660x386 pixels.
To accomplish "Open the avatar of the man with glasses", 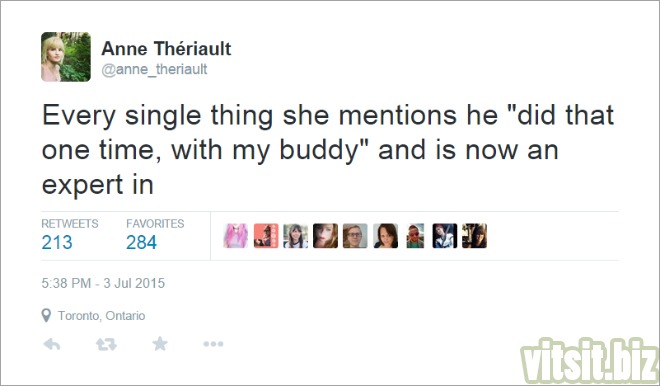I will [355, 236].
